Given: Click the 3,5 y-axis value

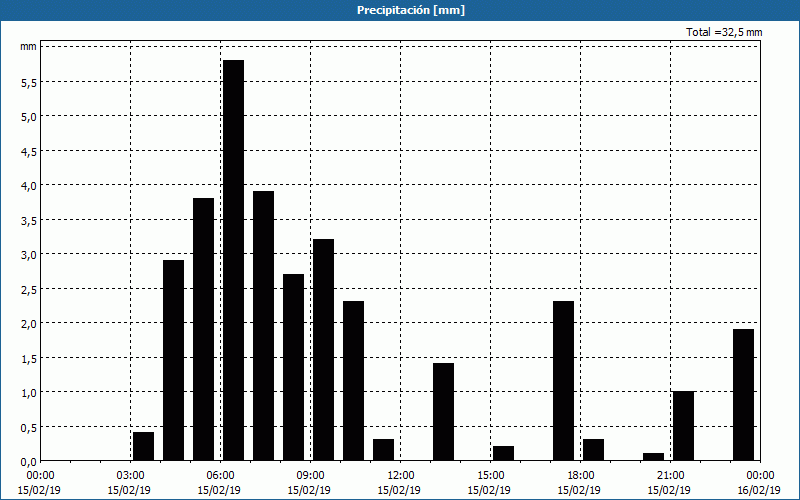Looking at the screenshot, I should click(x=29, y=219).
